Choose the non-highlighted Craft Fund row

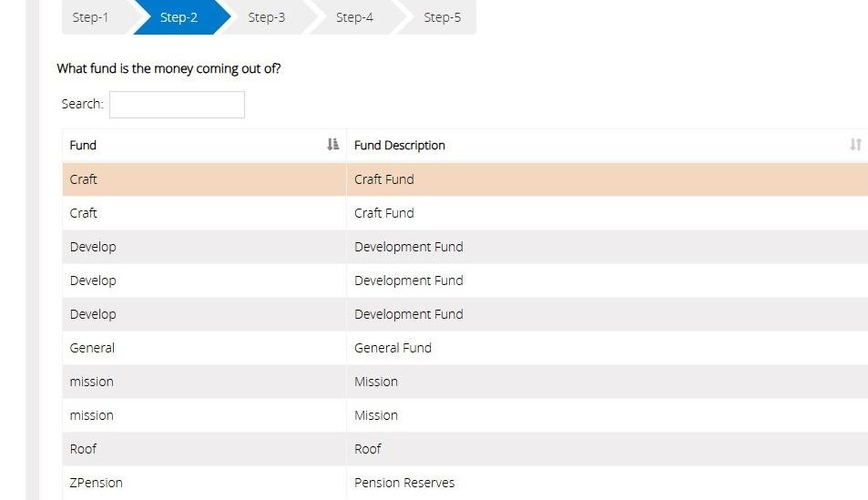pos(465,212)
